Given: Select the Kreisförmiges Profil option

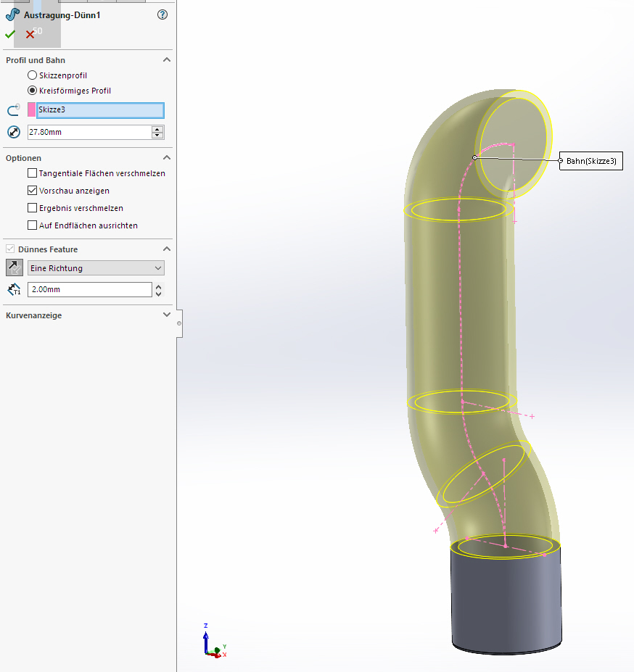Looking at the screenshot, I should (32, 91).
